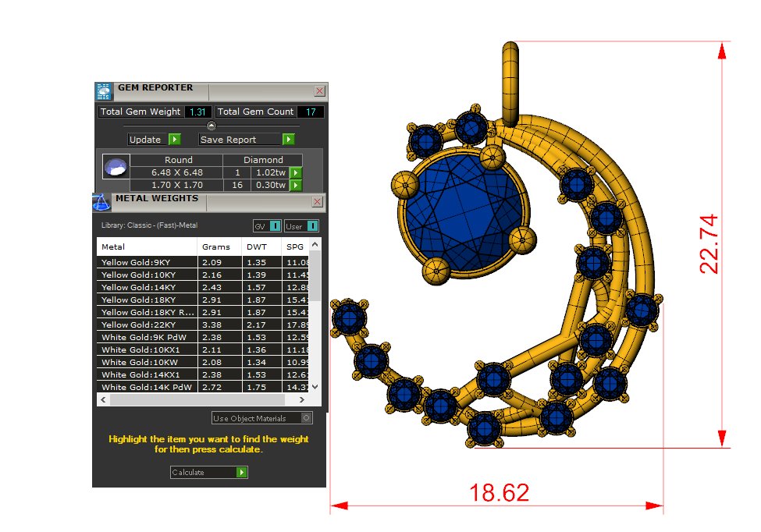Click the Gem Reporter panel icon

(x=103, y=92)
